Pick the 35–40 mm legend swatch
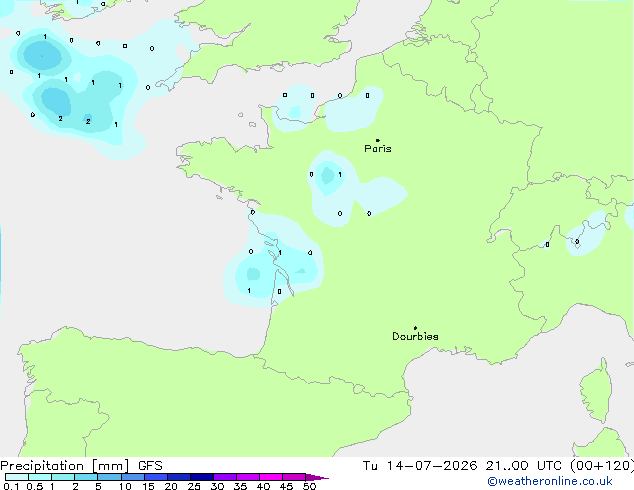 pyautogui.click(x=248, y=477)
